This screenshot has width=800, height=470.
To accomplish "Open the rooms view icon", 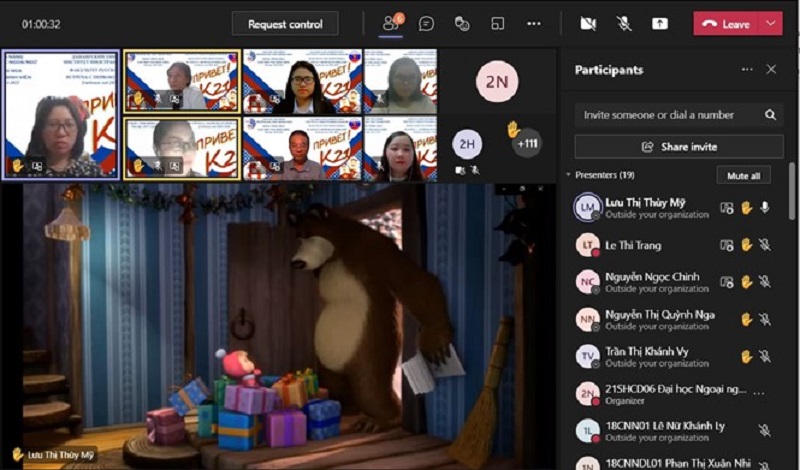I will 497,23.
